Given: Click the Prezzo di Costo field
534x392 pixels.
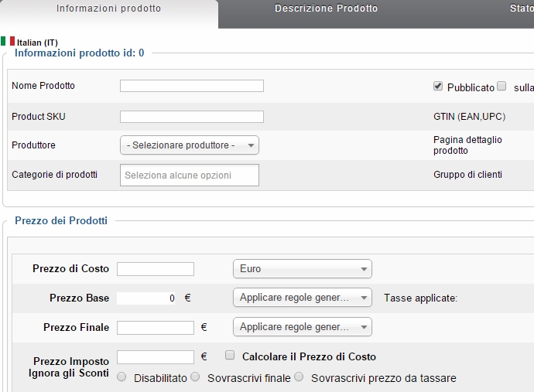Looking at the screenshot, I should coord(155,269).
